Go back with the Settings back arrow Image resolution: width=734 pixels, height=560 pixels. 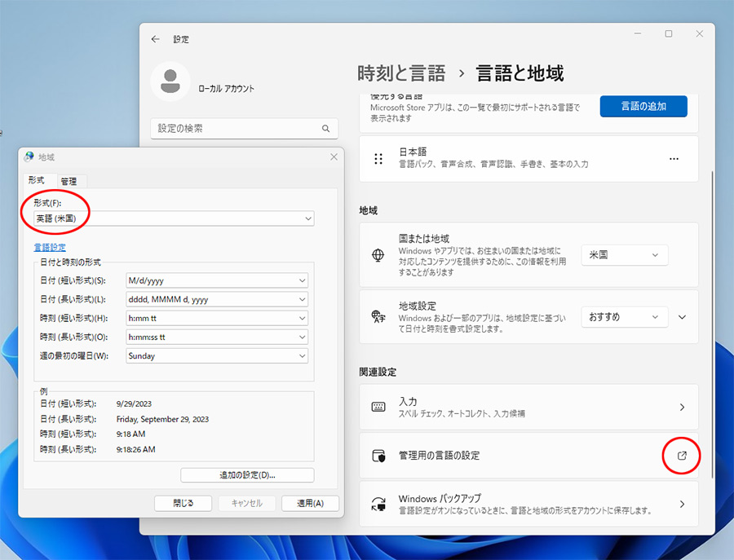pyautogui.click(x=156, y=39)
